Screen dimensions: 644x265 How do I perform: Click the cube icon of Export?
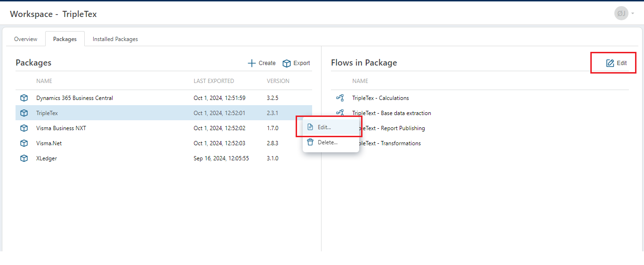click(287, 63)
